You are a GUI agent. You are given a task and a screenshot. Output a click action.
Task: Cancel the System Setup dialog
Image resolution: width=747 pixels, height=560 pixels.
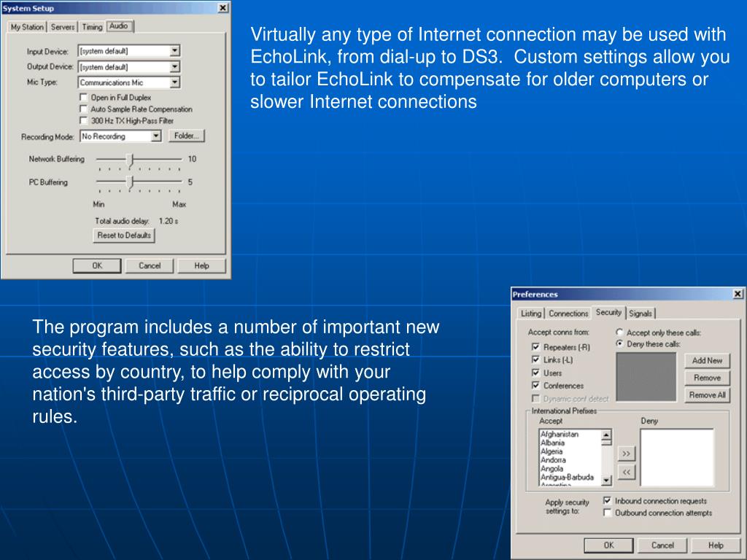[150, 265]
